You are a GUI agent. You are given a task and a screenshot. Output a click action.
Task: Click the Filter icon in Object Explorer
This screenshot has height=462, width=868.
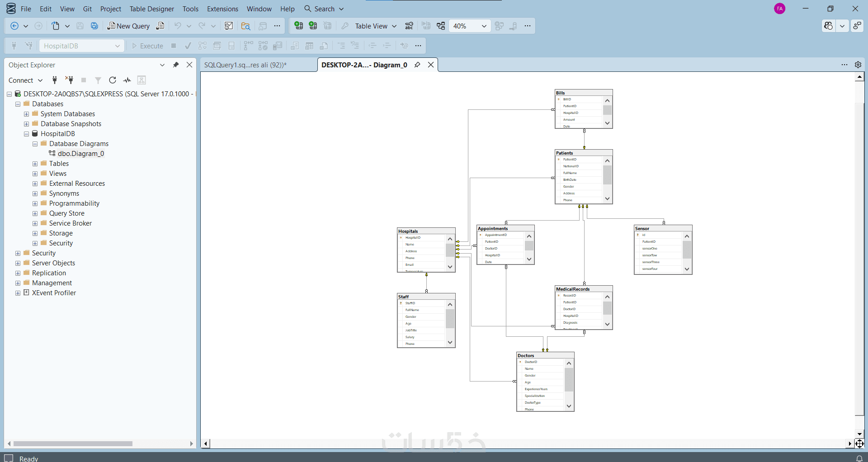click(x=98, y=80)
